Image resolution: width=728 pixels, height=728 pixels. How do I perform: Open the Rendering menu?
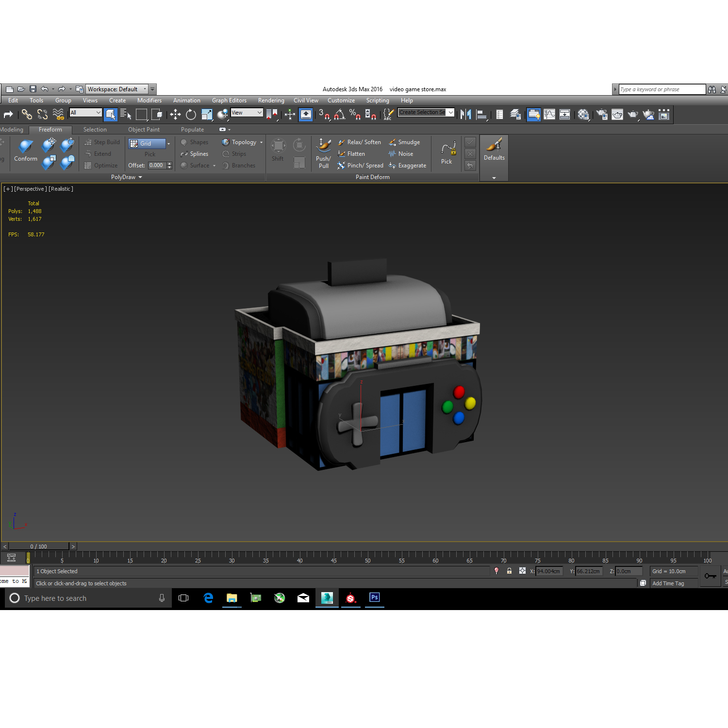coord(271,100)
